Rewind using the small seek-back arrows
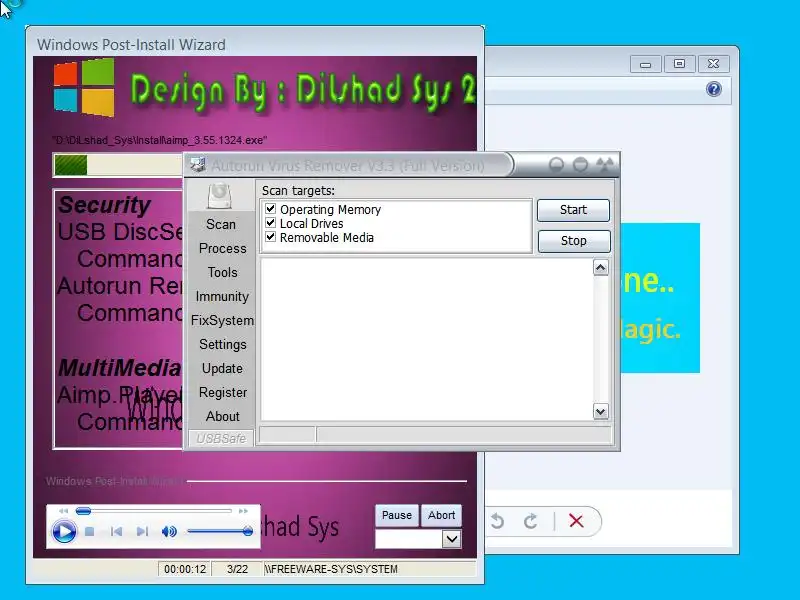 click(x=63, y=511)
